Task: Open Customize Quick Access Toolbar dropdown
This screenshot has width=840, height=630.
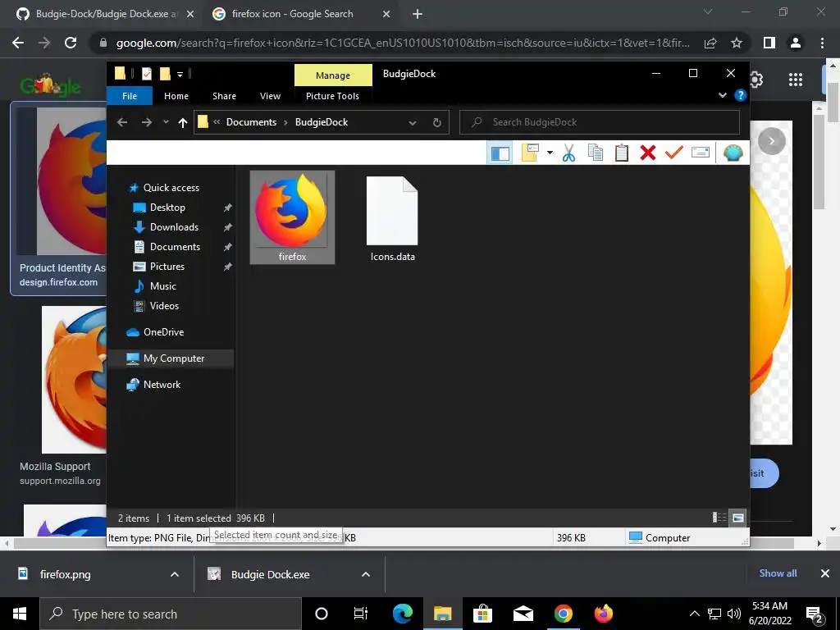Action: (180, 75)
